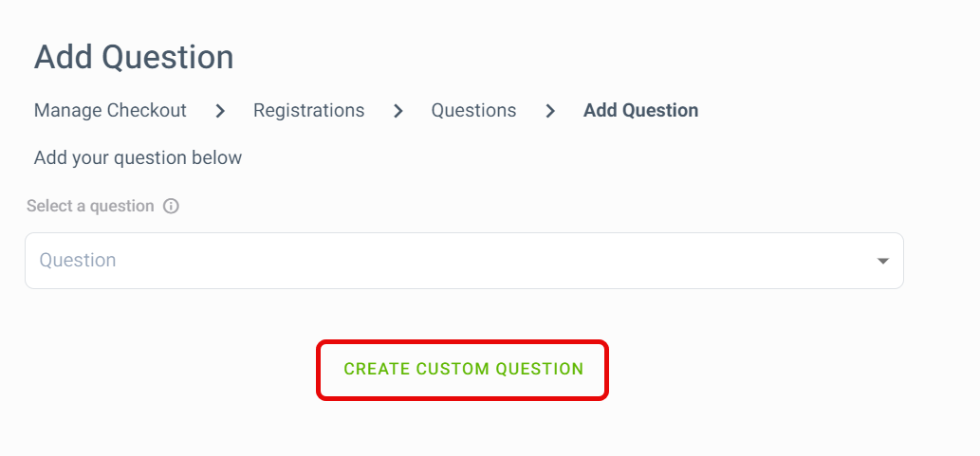Click the Question placeholder text
Viewport: 980px width, 456px height.
pos(78,260)
